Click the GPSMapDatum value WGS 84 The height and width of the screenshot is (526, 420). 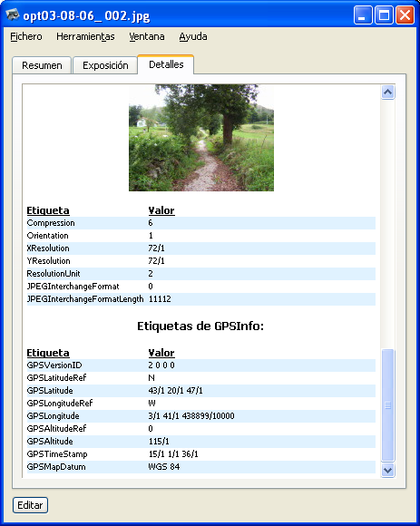[x=164, y=467]
